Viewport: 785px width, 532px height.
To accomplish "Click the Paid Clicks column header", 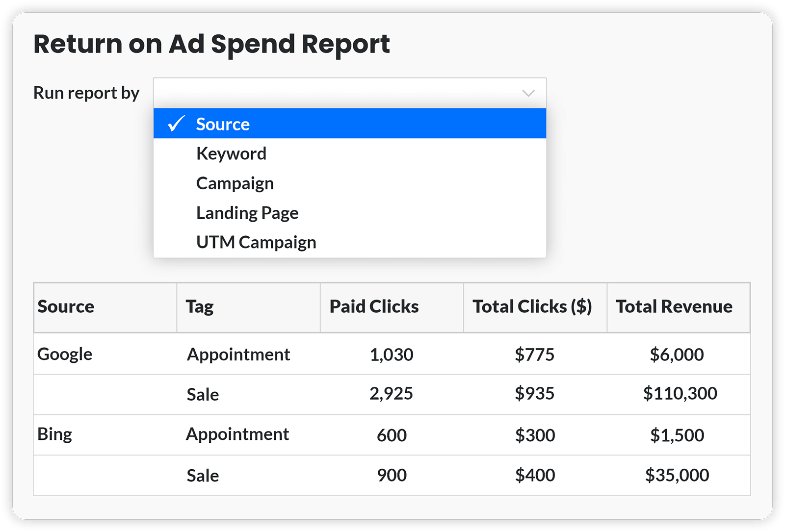I will point(374,306).
